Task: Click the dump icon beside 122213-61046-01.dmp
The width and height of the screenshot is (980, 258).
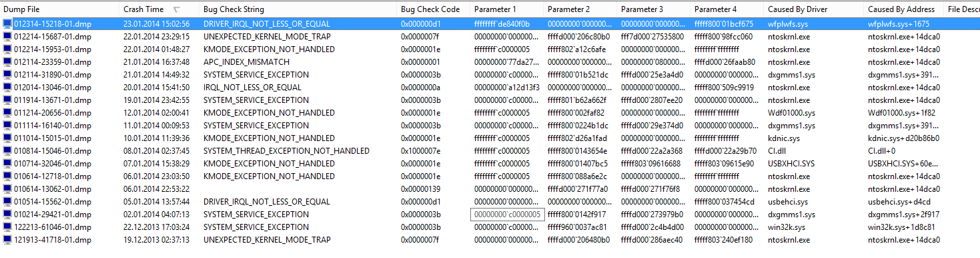Action: point(7,227)
